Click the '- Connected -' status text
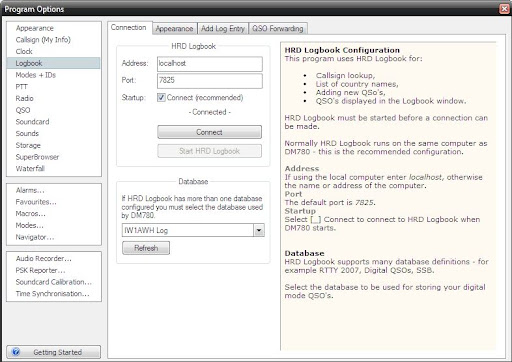The image size is (512, 362). 209,112
